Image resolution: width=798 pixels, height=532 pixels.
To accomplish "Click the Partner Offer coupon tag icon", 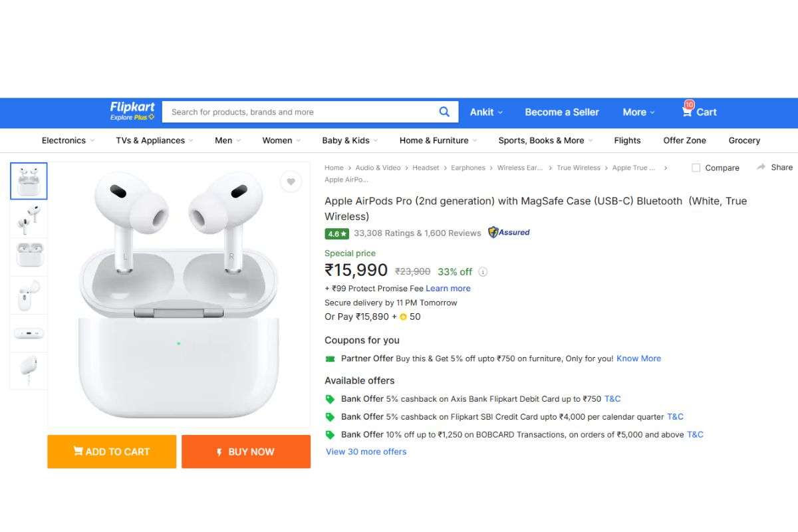I will 330,358.
